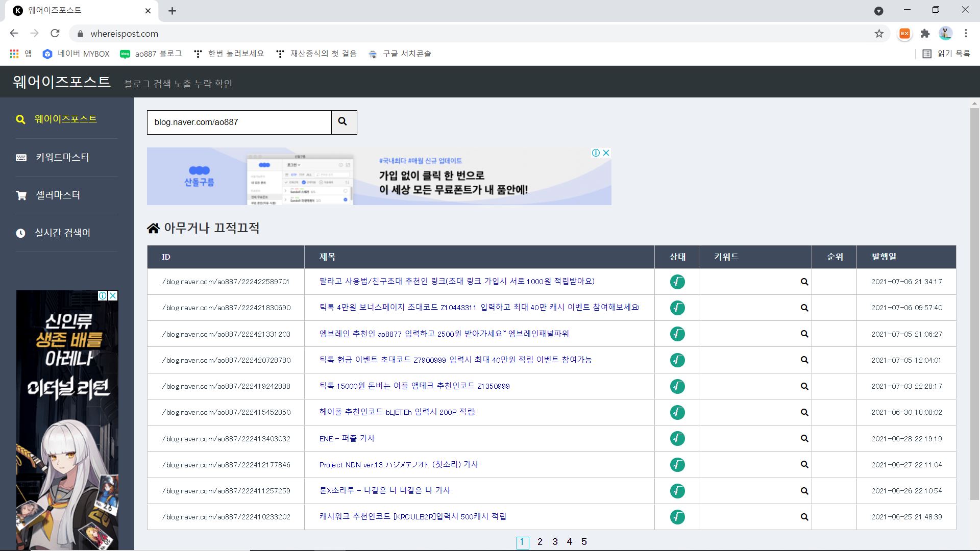
Task: Click the keyword search icon in the Project NDN row
Action: (804, 465)
